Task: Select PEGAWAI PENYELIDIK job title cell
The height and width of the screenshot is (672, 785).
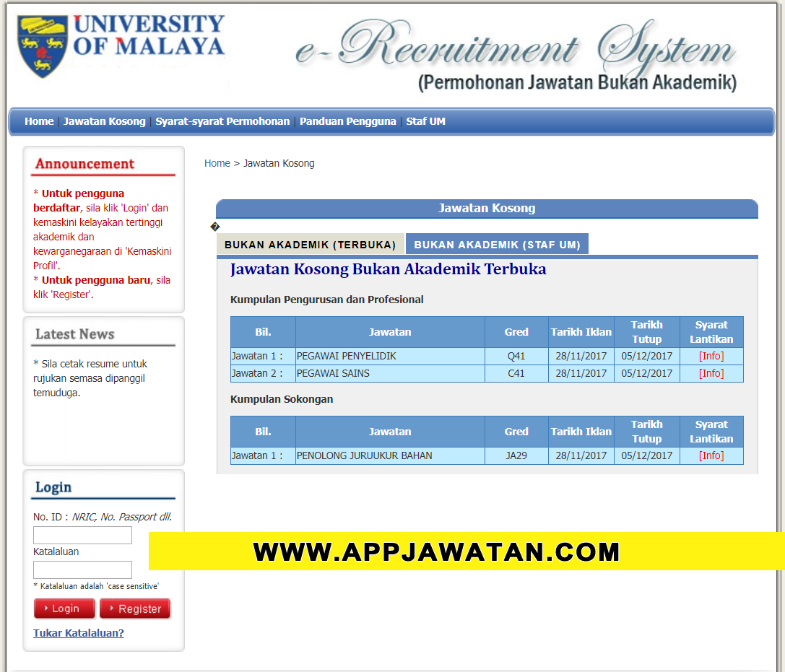Action: click(390, 357)
